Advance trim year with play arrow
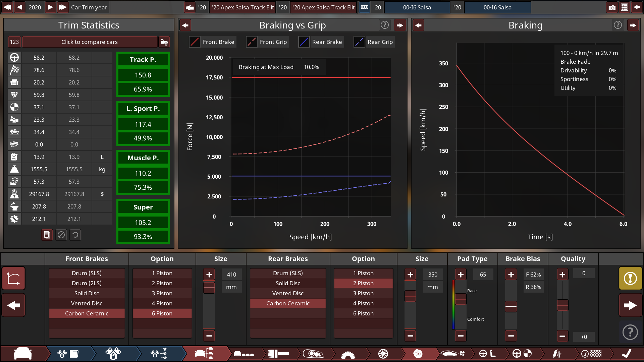This screenshot has width=644, height=362. coord(50,7)
